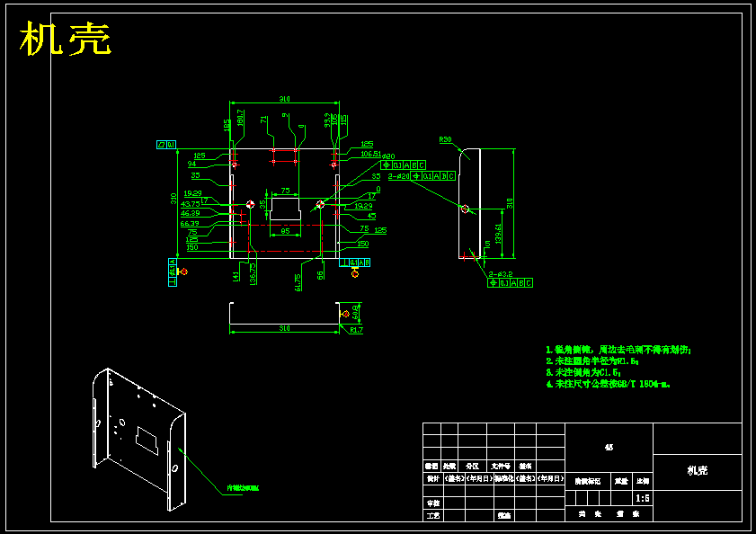Click the 45 dimension right of front view
Viewport: 756px width, 534px height.
(372, 216)
